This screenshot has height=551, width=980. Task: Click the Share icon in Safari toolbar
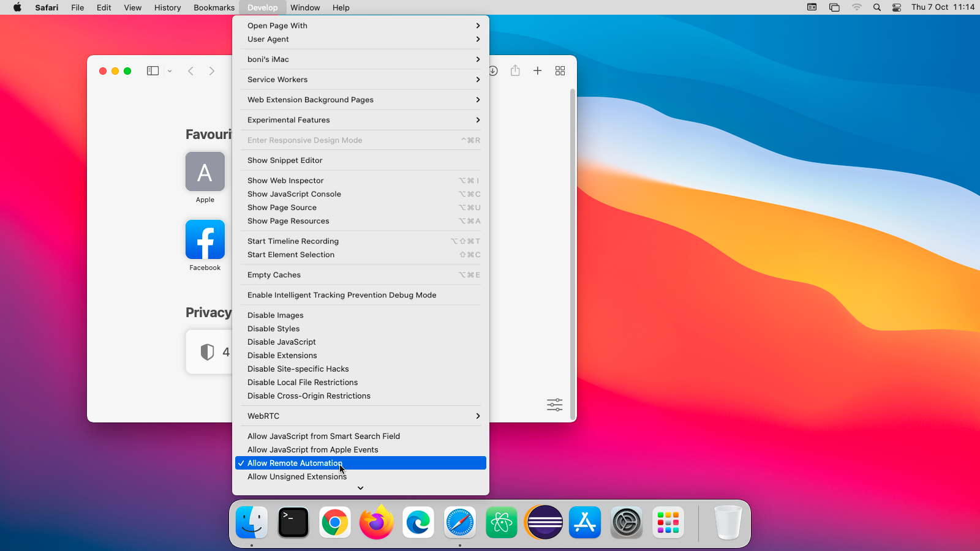point(515,71)
